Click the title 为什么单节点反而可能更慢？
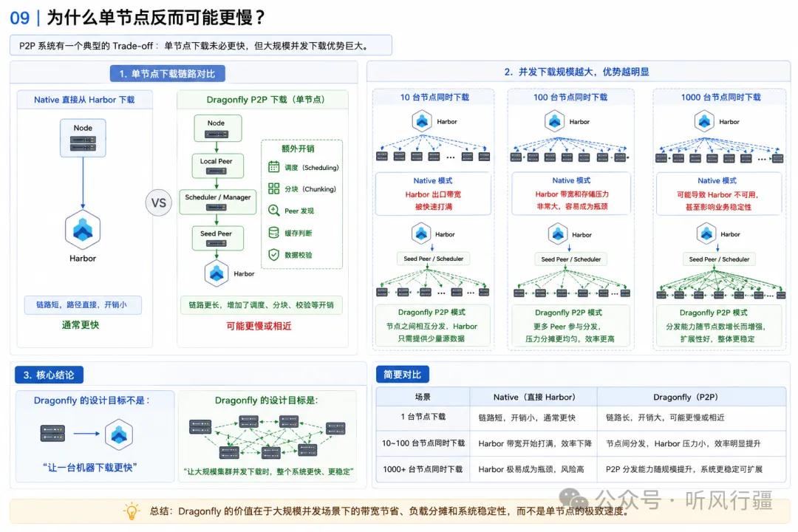This screenshot has width=798, height=532. [x=156, y=18]
